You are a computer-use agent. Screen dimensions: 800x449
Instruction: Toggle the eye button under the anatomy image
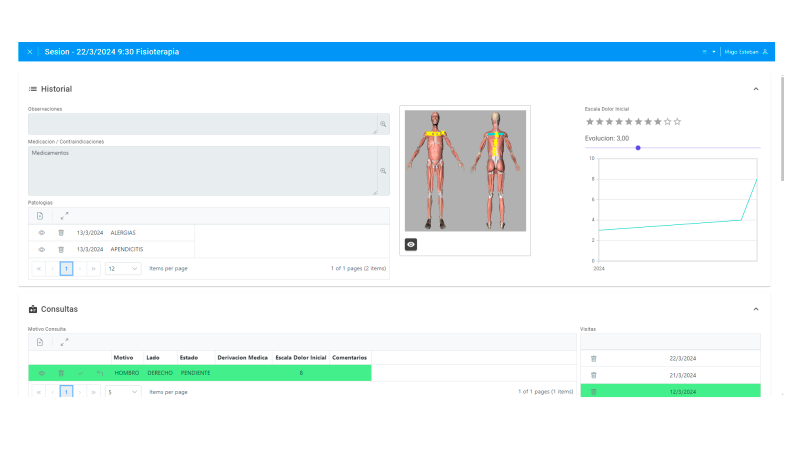pyautogui.click(x=411, y=244)
